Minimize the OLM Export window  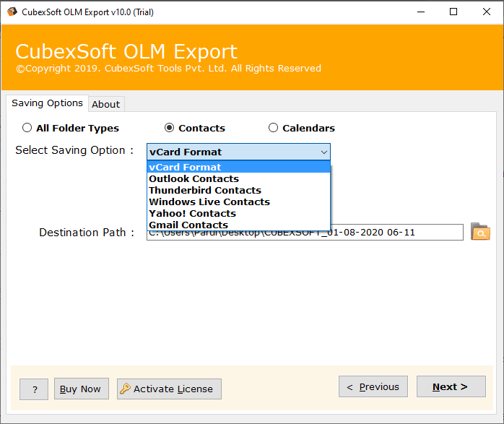click(x=421, y=12)
